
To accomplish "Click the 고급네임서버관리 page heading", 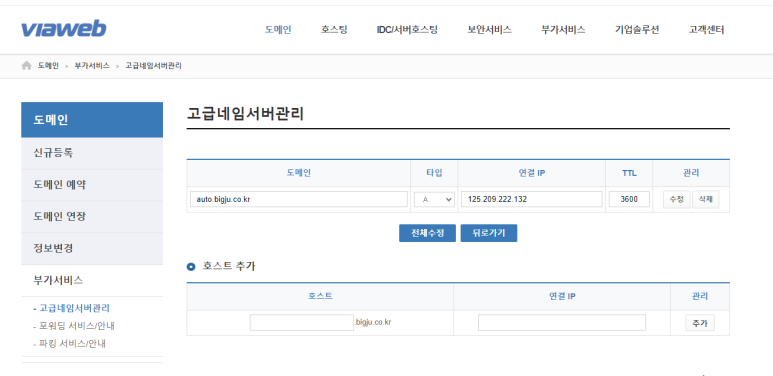I will pos(246,114).
